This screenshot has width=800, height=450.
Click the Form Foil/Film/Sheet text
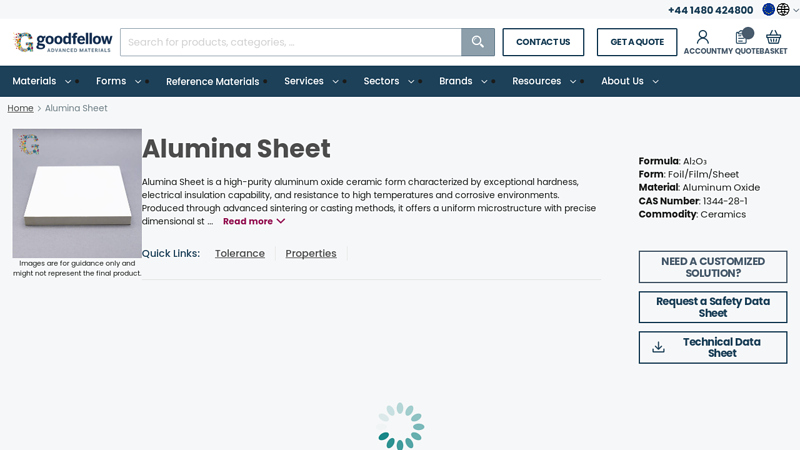689,174
